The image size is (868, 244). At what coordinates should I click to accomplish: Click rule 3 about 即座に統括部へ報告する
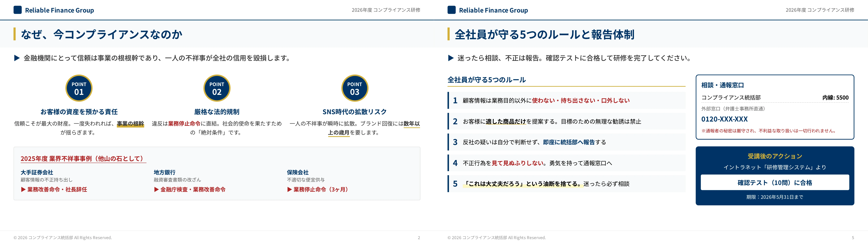point(566,142)
